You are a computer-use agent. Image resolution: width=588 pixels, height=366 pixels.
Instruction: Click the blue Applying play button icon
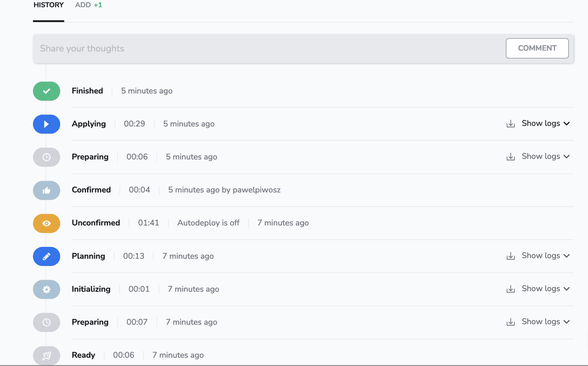47,124
